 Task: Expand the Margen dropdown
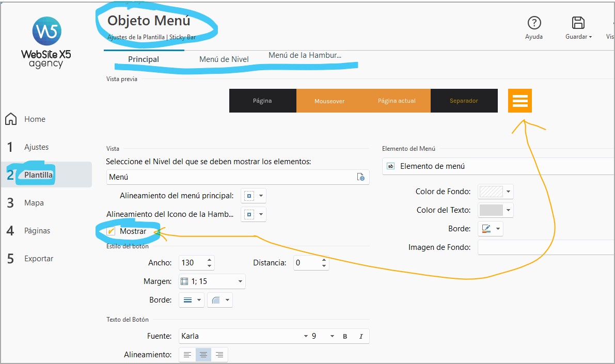pyautogui.click(x=240, y=281)
